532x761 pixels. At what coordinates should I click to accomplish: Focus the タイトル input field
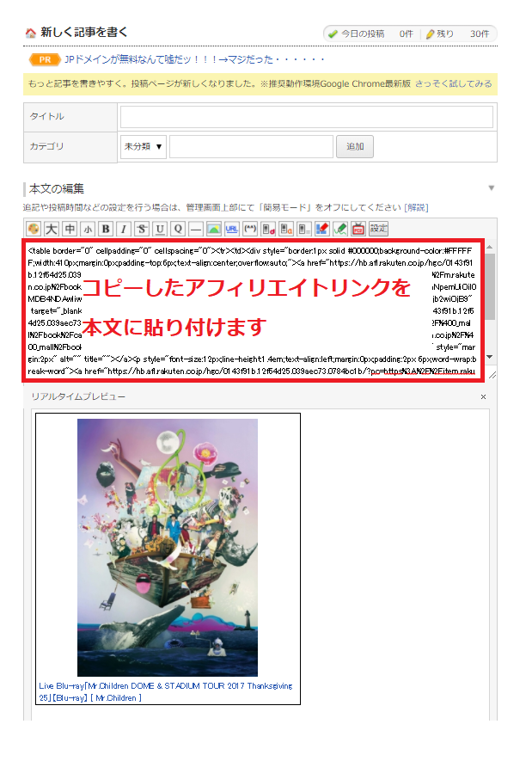(307, 117)
